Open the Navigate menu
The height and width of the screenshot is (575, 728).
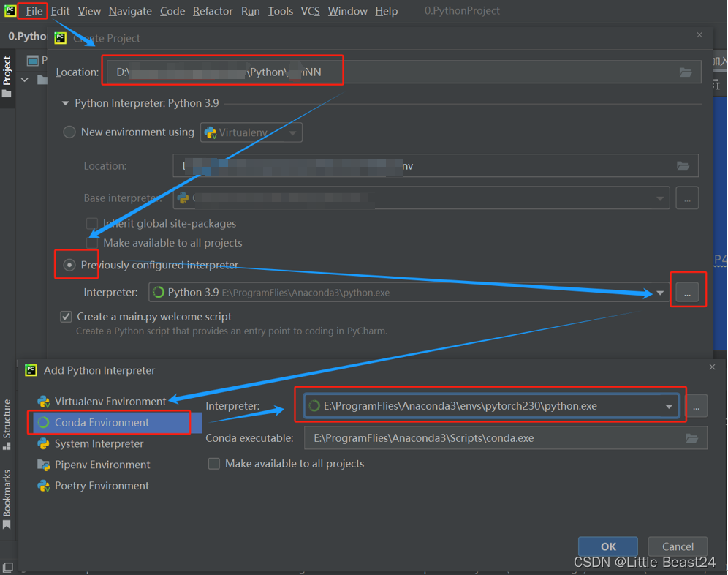(130, 11)
